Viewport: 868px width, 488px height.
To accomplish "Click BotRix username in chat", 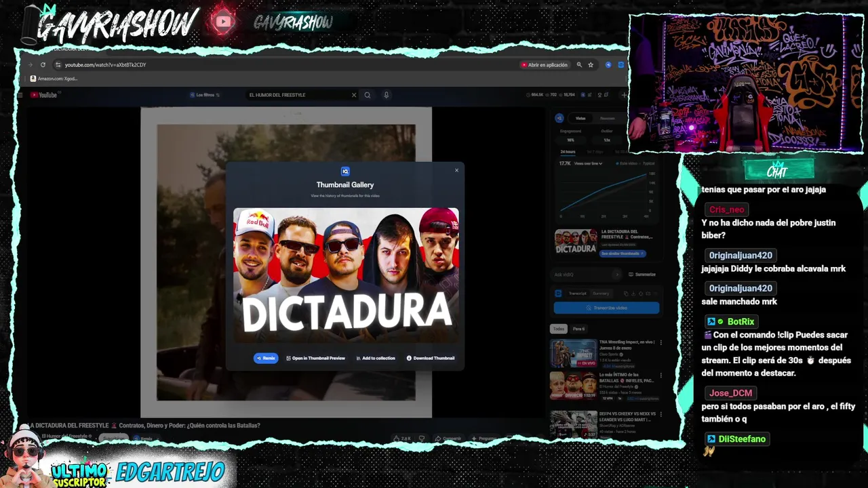I will (741, 322).
